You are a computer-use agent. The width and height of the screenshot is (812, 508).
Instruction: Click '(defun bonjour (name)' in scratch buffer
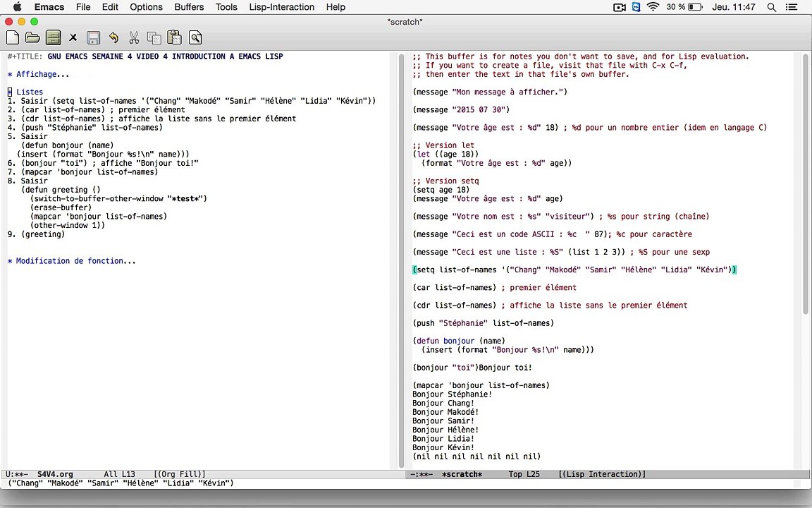point(459,341)
